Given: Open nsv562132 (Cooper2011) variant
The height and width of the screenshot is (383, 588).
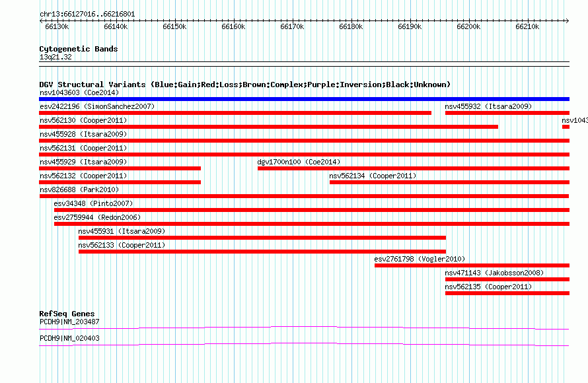Looking at the screenshot, I should click(x=83, y=176).
